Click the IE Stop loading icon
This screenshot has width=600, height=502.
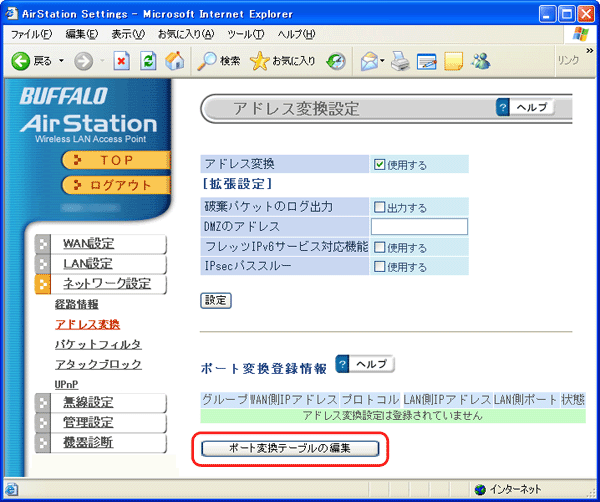121,61
